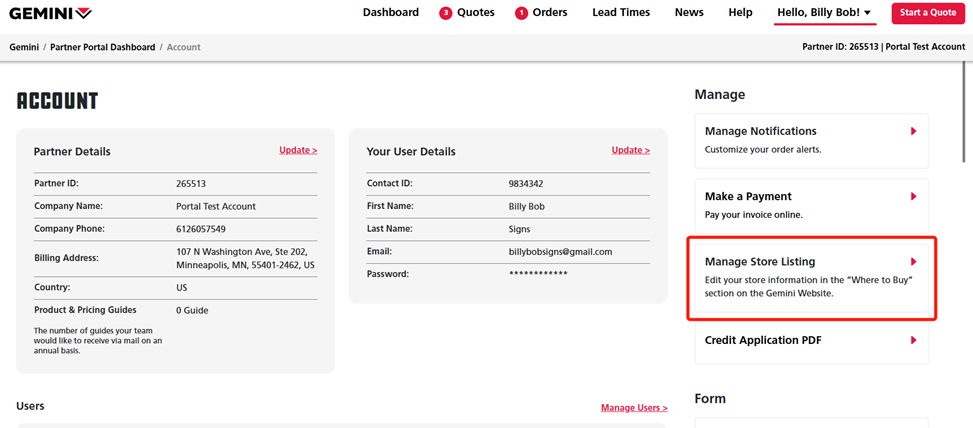Open the Help menu item

coord(740,13)
